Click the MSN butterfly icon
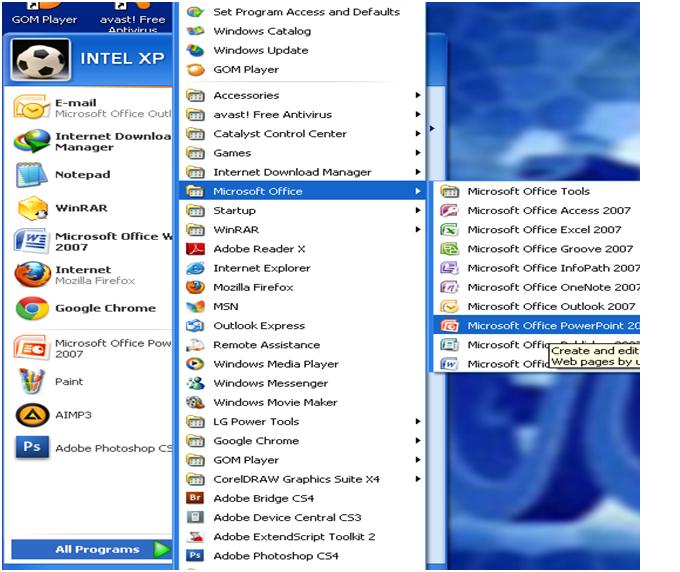Viewport: 680px width, 572px height. point(195,307)
